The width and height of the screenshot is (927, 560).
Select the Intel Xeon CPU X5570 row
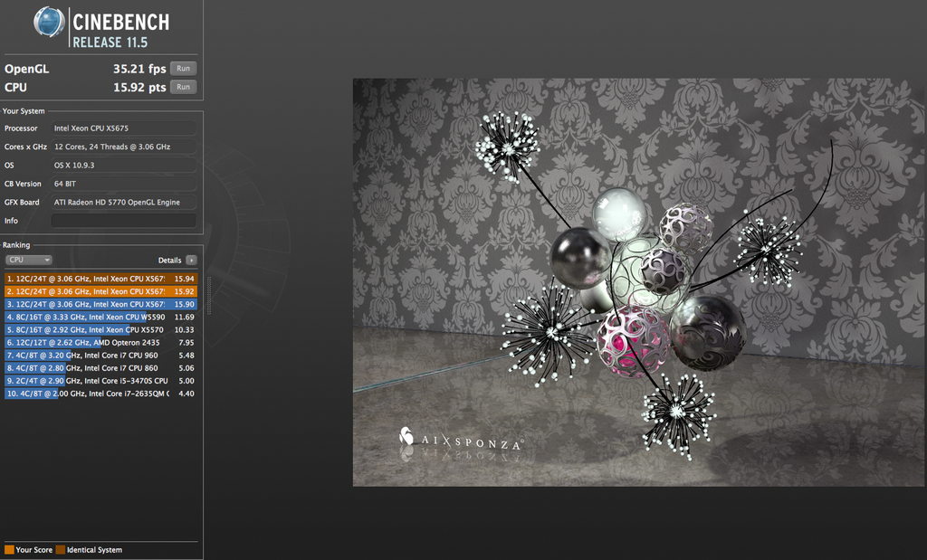(100, 329)
